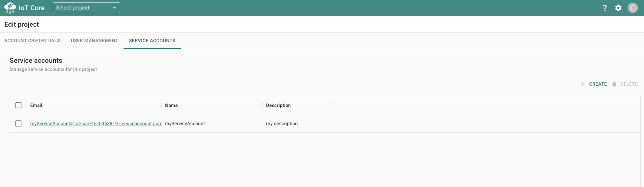Viewport: 644px width, 187px height.
Task: Click the divider between Email and Name columns
Action: click(162, 105)
